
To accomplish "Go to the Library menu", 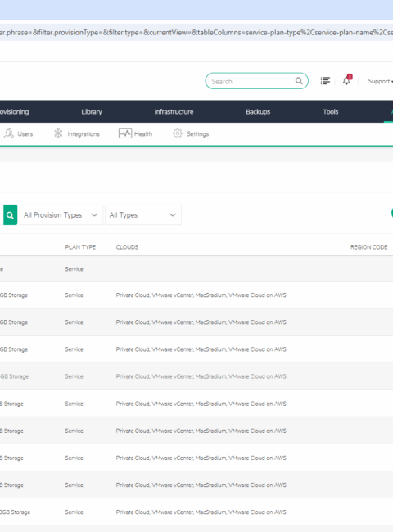I will pyautogui.click(x=92, y=111).
